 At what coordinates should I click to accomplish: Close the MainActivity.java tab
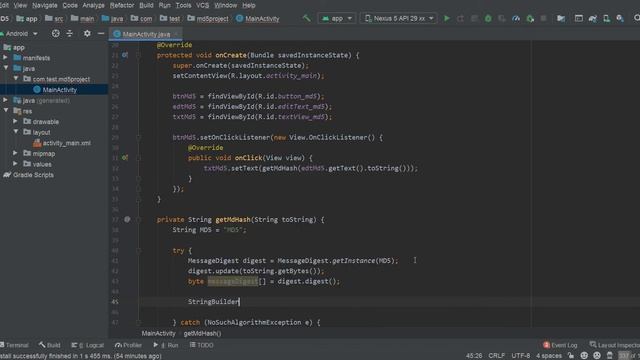[176, 34]
